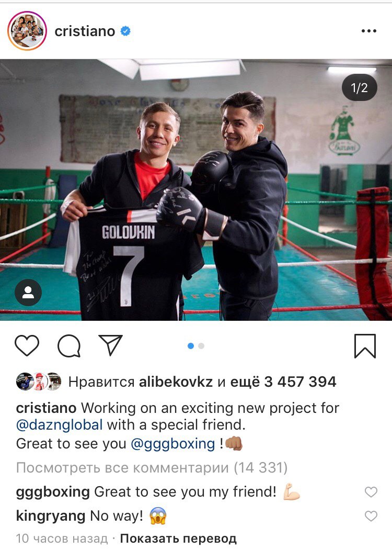392x550 pixels.
Task: Like the post with the heart icon
Action: [x=27, y=346]
